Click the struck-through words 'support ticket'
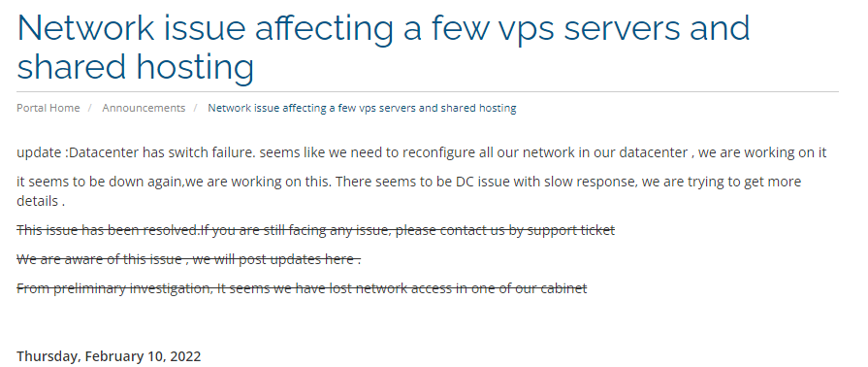 tap(570, 230)
